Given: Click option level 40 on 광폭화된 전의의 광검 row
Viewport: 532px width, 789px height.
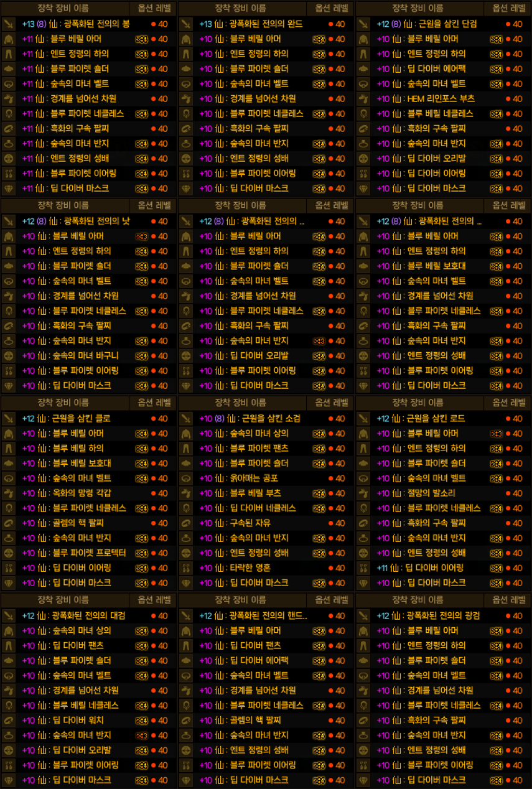Looking at the screenshot, I should (x=518, y=616).
